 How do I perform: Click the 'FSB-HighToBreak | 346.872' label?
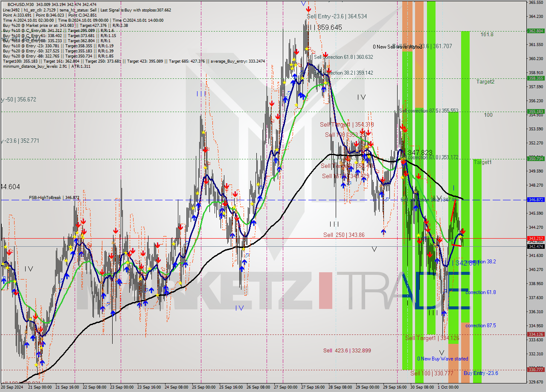pos(54,198)
